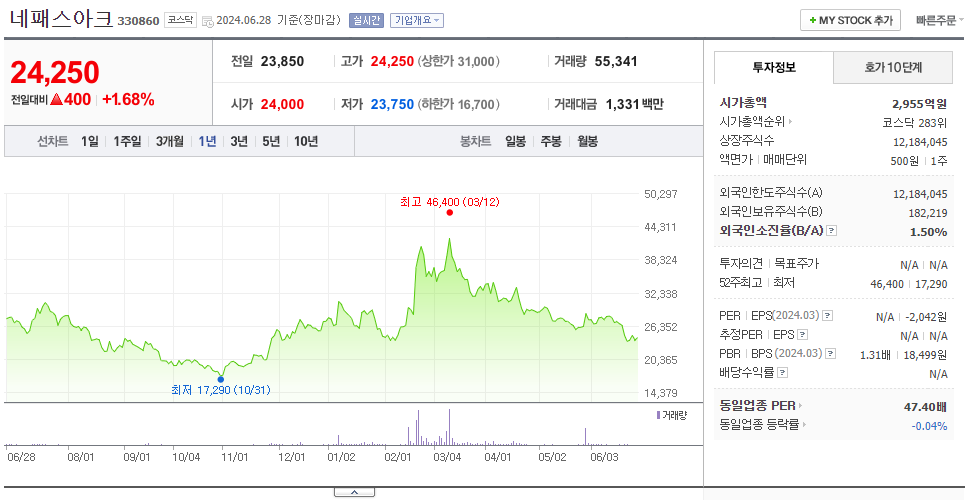Click the blue 최저 17,290 marker dot
The width and height of the screenshot is (968, 500).
point(220,379)
